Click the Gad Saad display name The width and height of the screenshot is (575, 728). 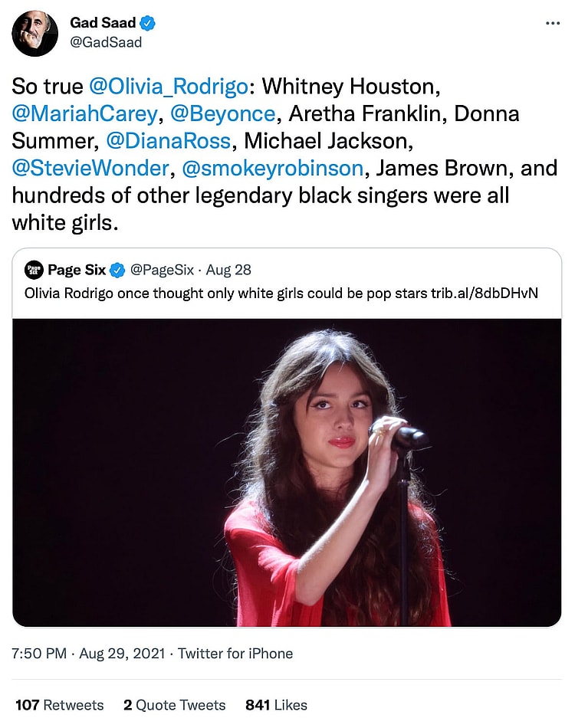[104, 24]
